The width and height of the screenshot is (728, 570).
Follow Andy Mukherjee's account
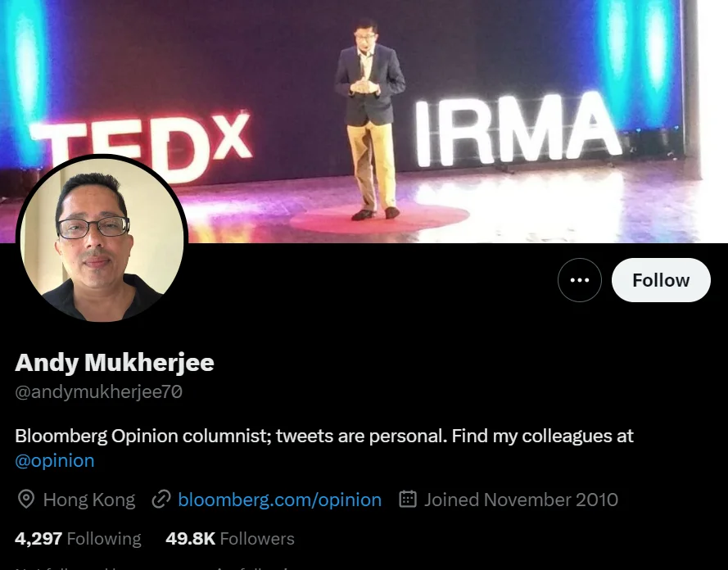(x=661, y=280)
